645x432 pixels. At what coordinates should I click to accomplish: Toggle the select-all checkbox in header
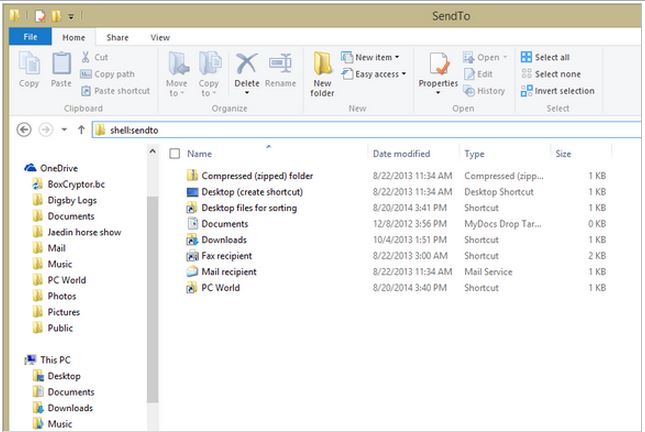(x=175, y=154)
